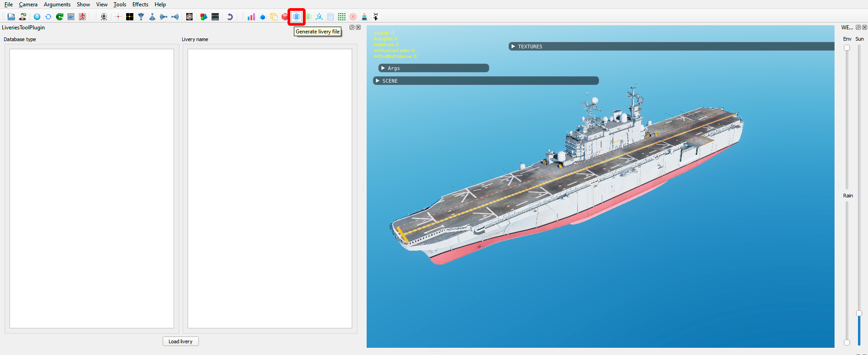Click the bar chart statistics toolbar icon

251,17
